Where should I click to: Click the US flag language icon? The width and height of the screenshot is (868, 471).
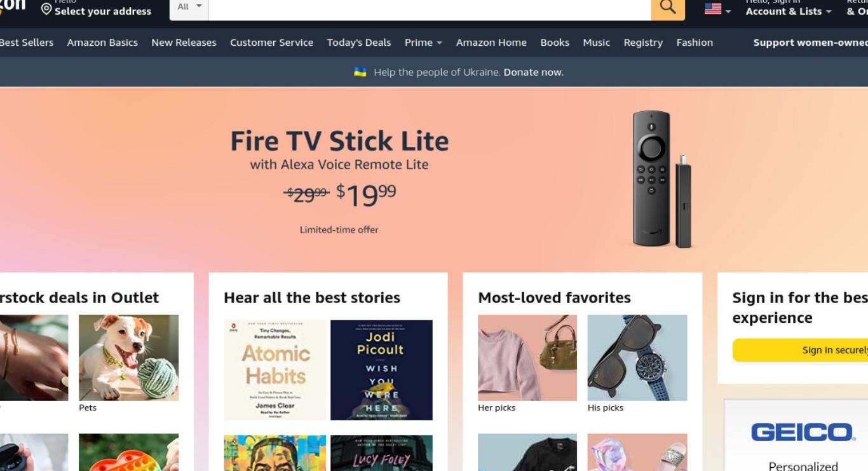[713, 9]
